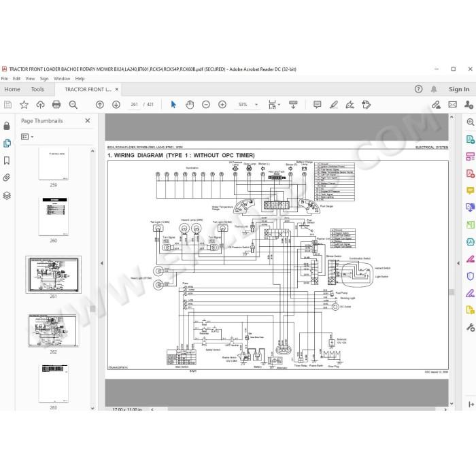
Task: Click the Print file icon
Action: [56, 105]
